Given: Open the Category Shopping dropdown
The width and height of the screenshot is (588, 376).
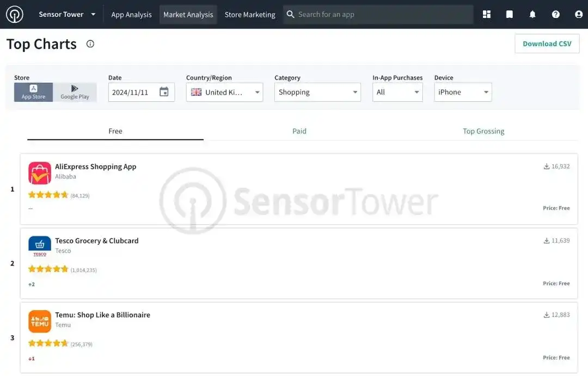Looking at the screenshot, I should pos(317,92).
